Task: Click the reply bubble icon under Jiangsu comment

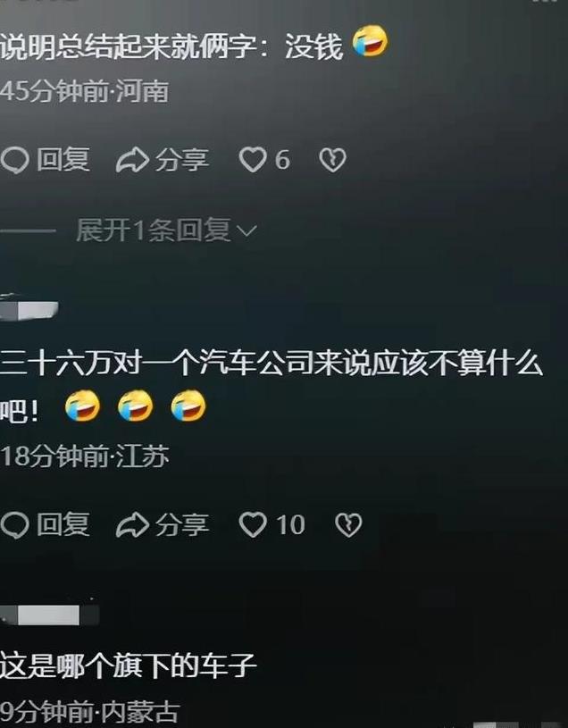Action: click(15, 525)
